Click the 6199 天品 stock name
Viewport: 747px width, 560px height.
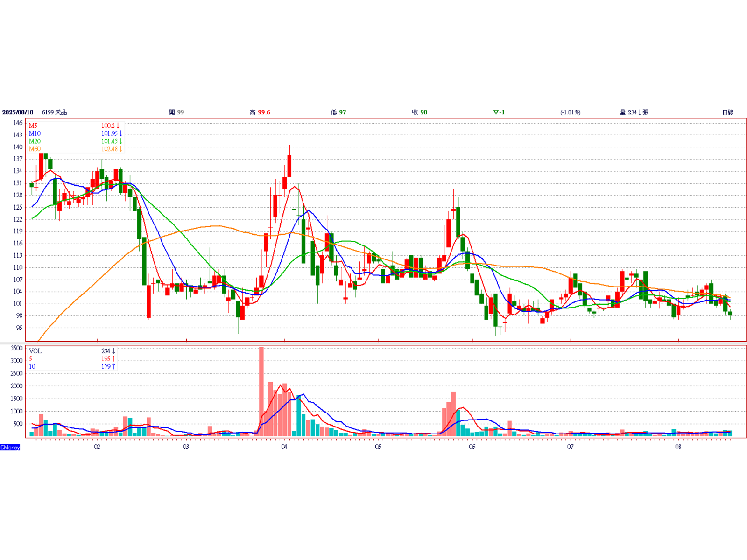[x=54, y=112]
